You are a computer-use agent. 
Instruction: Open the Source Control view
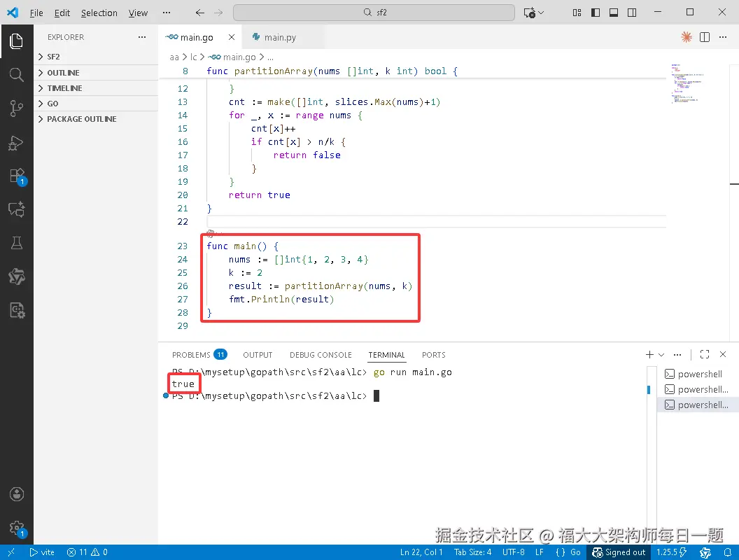point(17,108)
